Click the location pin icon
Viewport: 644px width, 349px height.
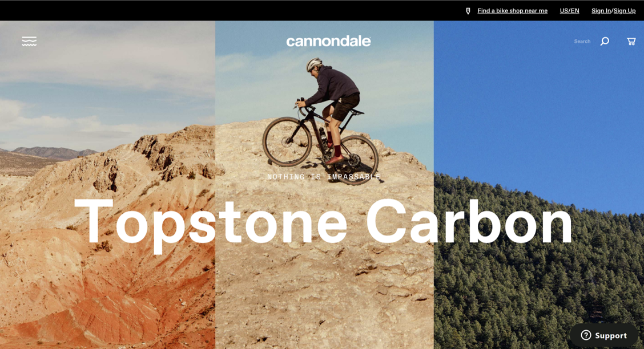click(468, 11)
